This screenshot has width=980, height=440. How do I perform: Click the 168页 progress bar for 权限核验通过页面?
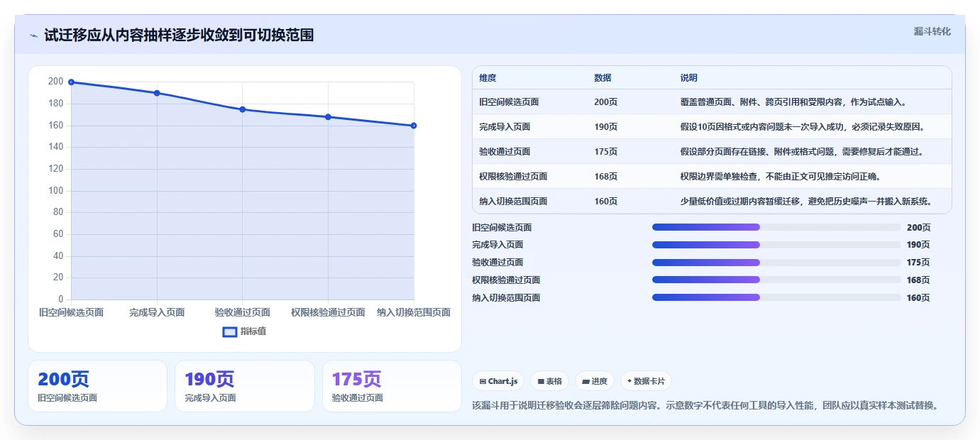click(x=776, y=280)
